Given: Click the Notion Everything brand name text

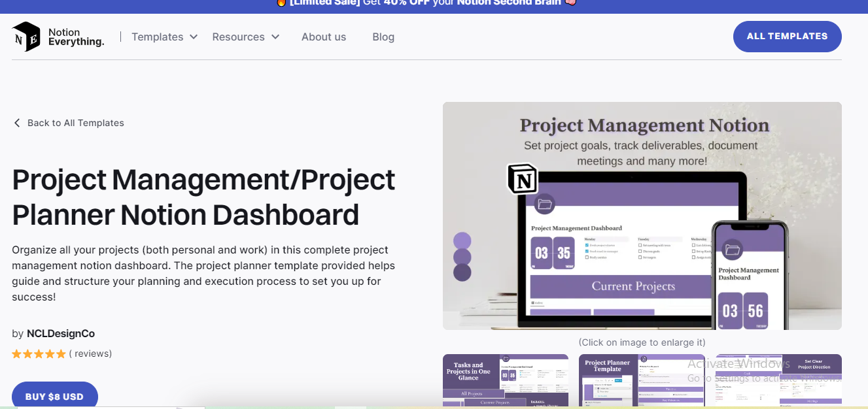Looking at the screenshot, I should point(76,37).
